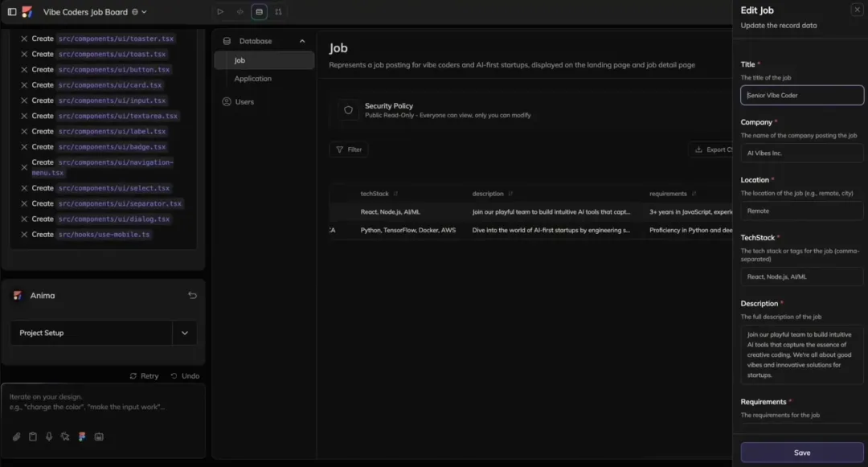Click the paperclip attach icon
Screen dimensions: 868x467
click(17, 437)
